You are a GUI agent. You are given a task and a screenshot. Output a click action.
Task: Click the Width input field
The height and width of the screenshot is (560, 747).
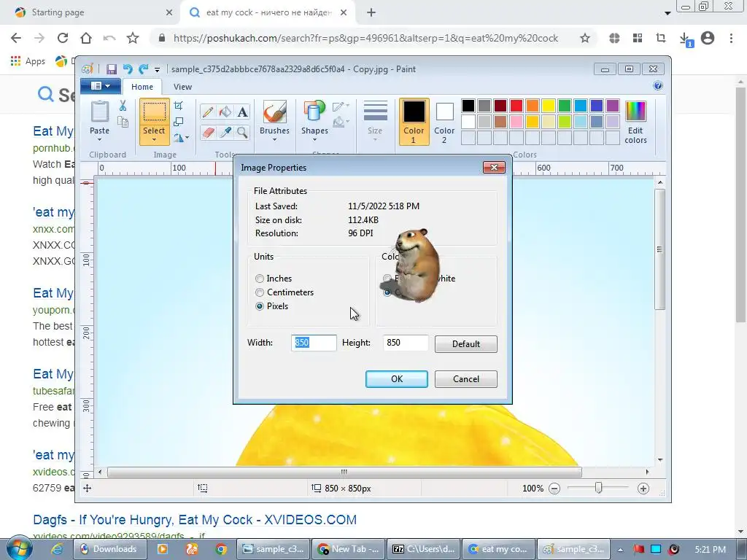tap(314, 343)
